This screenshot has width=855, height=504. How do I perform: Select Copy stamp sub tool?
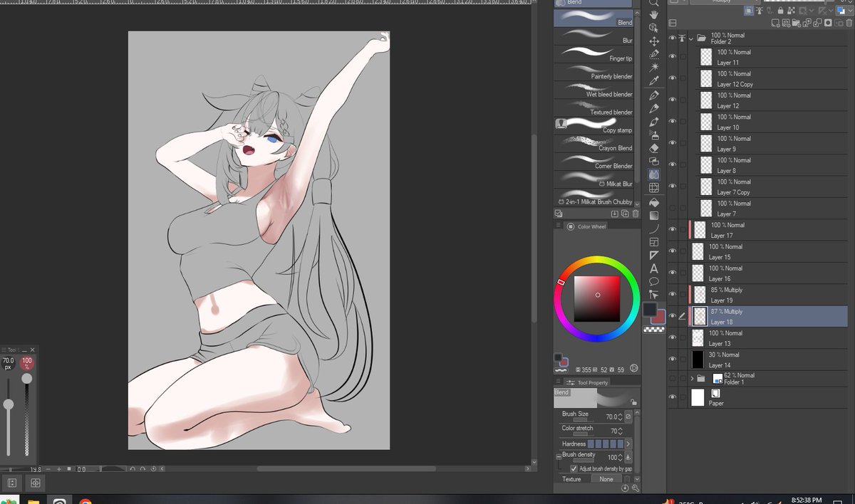click(594, 125)
